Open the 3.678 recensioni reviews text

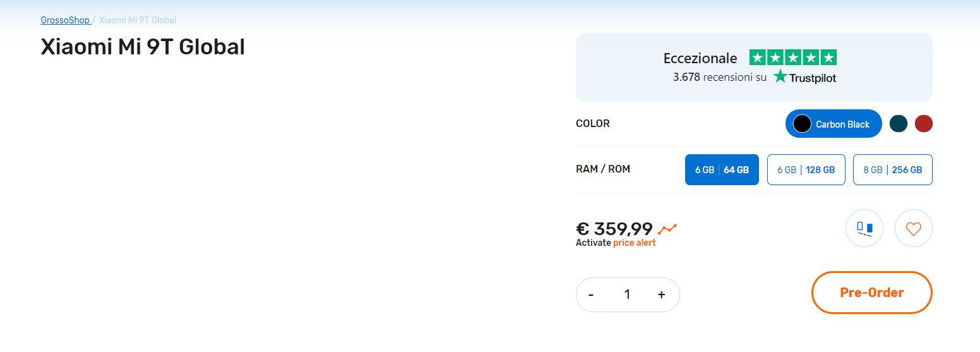coord(719,77)
